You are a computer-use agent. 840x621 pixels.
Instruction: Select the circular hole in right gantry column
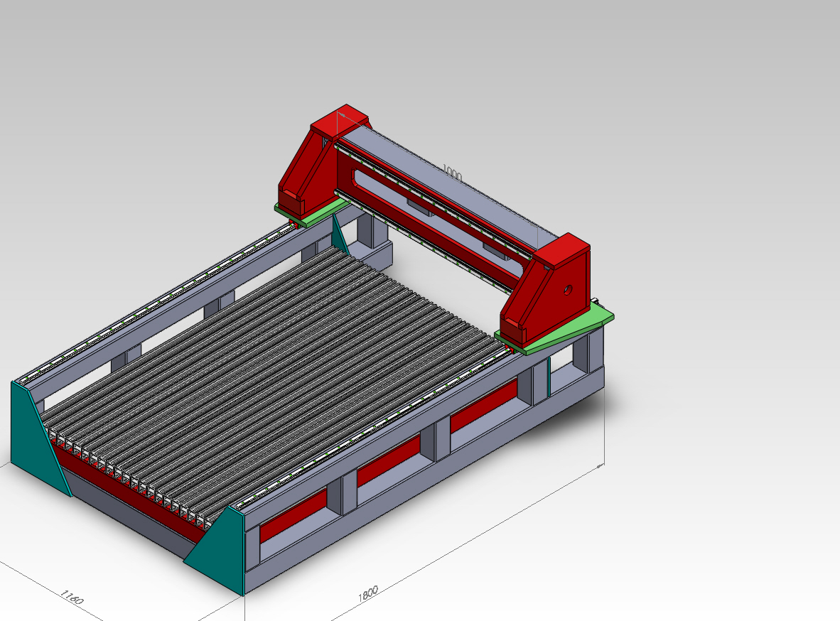567,290
